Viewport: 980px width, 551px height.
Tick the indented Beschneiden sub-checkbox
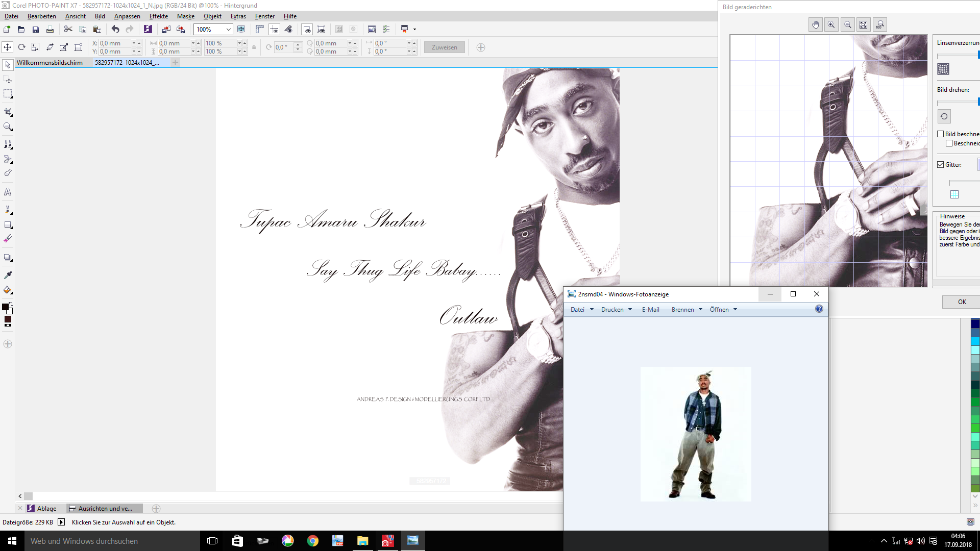[949, 143]
